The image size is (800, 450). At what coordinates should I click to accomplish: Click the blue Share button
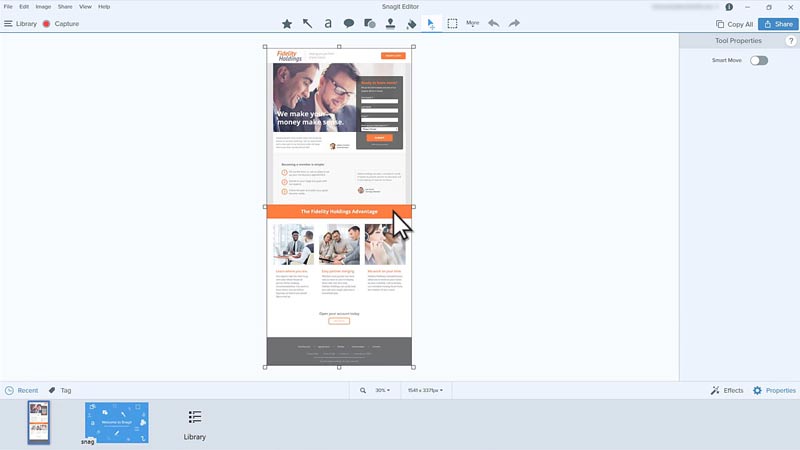tap(778, 24)
